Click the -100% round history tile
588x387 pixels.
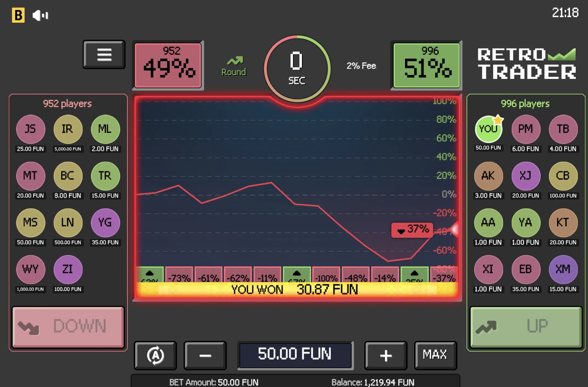pos(326,275)
